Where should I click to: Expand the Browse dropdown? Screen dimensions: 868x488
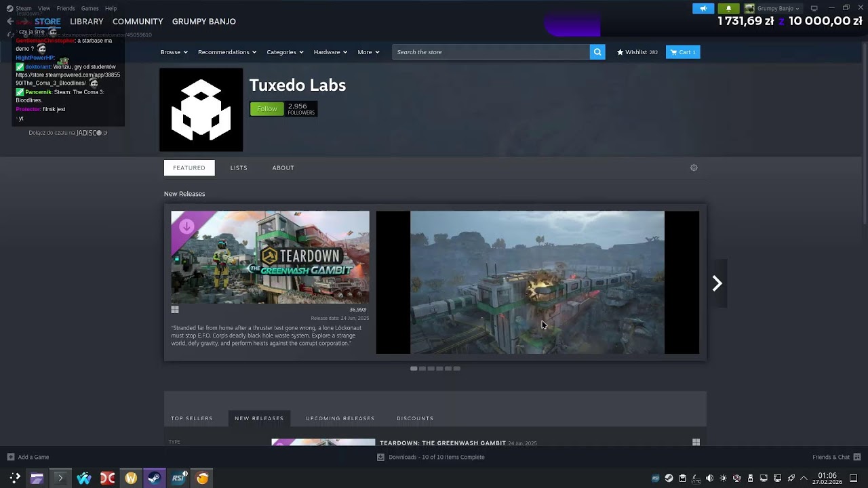[174, 52]
